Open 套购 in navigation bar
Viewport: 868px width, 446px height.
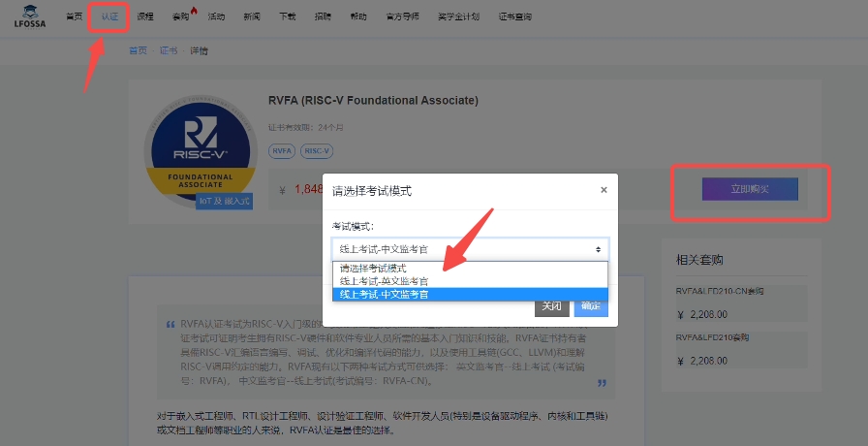pos(180,16)
